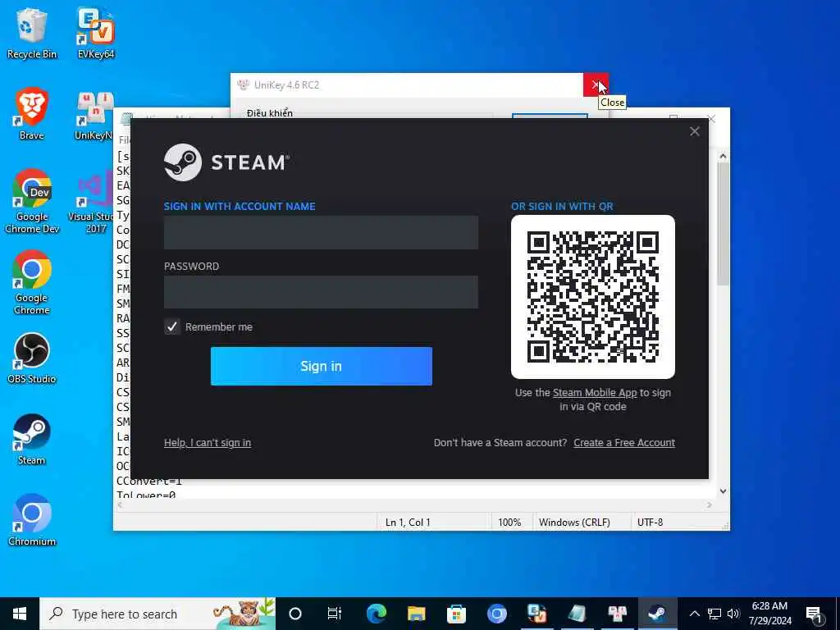Open Task View on the taskbar
Viewport: 840px width, 630px height.
point(335,614)
